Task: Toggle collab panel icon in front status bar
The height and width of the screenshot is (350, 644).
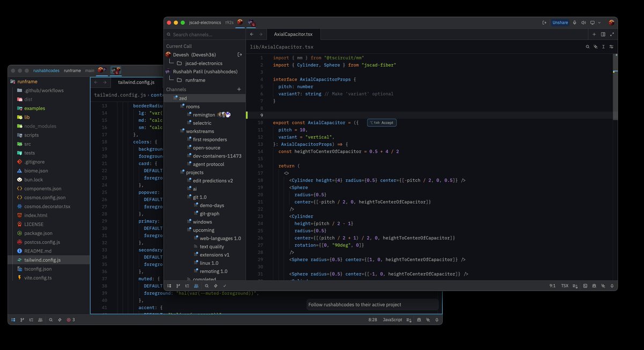Action: pyautogui.click(x=196, y=286)
